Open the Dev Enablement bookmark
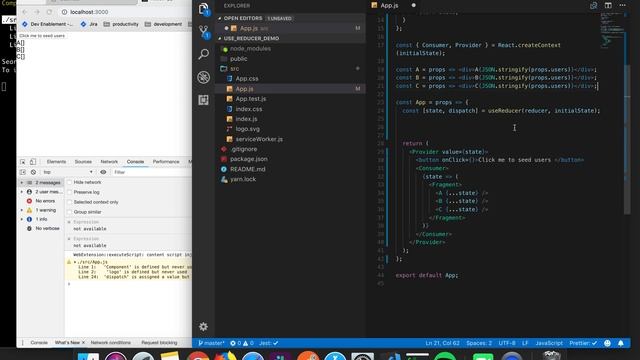640x360 pixels. 47,24
